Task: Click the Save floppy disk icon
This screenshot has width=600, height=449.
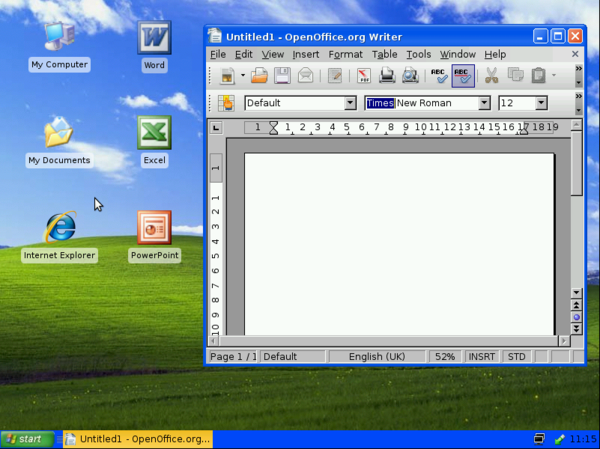Action: click(x=282, y=75)
